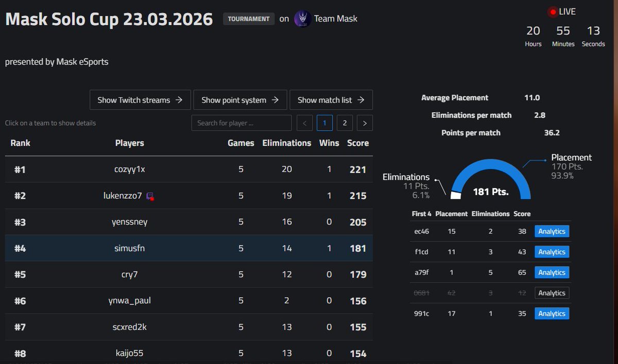This screenshot has width=618, height=364.
Task: Click score 215 in the lukenzzo7 row
Action: 357,196
